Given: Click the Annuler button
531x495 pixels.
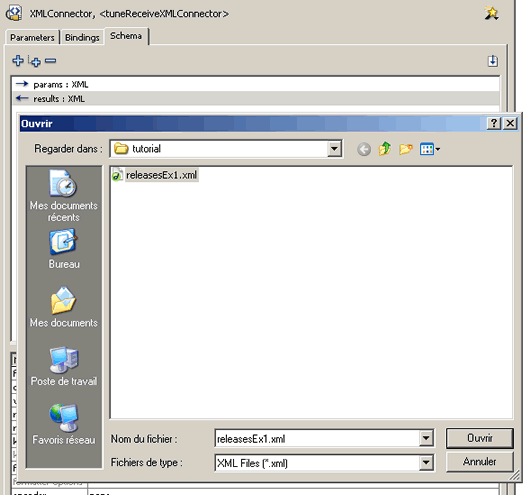Looking at the screenshot, I should 480,461.
